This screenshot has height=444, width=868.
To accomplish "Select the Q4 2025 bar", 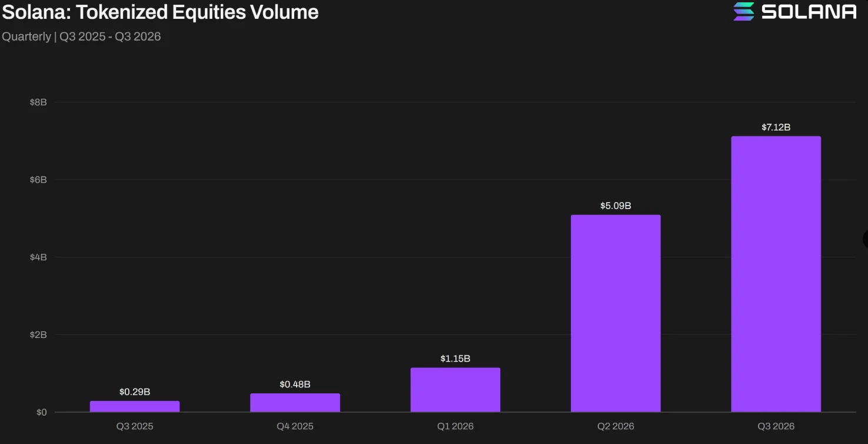I will coord(295,403).
